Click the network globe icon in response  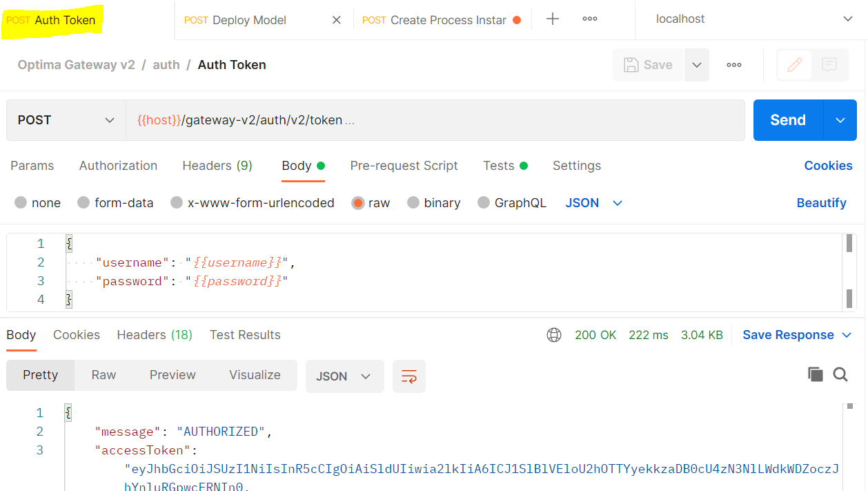pos(554,335)
